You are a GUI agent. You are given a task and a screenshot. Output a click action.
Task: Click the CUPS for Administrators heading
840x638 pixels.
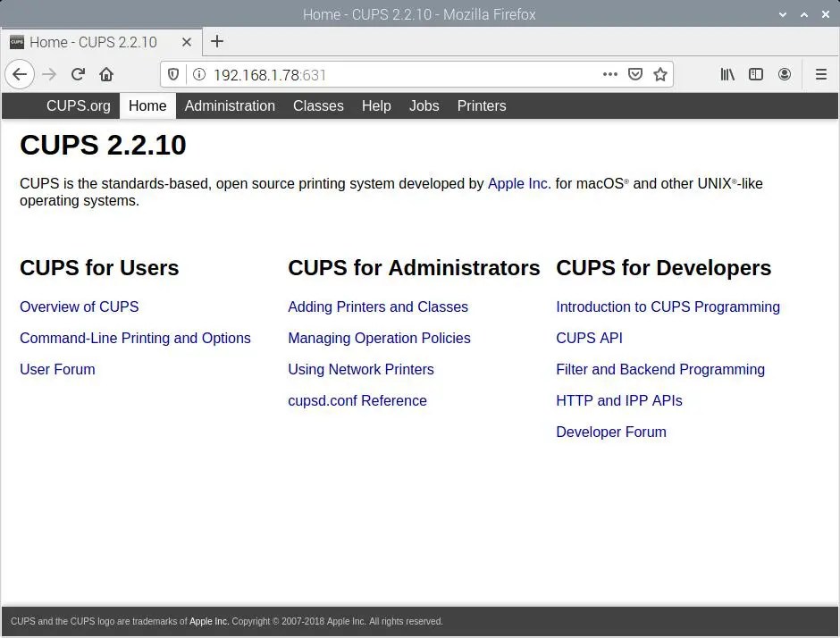[414, 268]
